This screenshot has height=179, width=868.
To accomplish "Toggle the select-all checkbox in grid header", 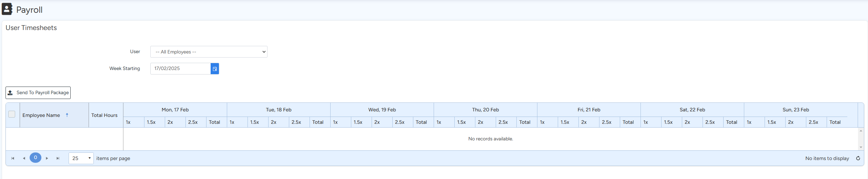I will [x=12, y=114].
